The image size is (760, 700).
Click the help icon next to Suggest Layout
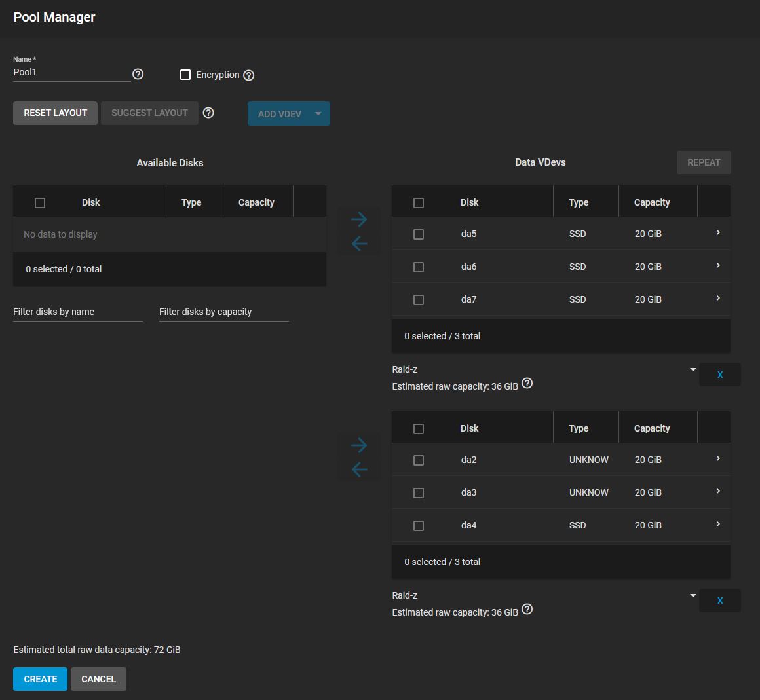coord(208,113)
